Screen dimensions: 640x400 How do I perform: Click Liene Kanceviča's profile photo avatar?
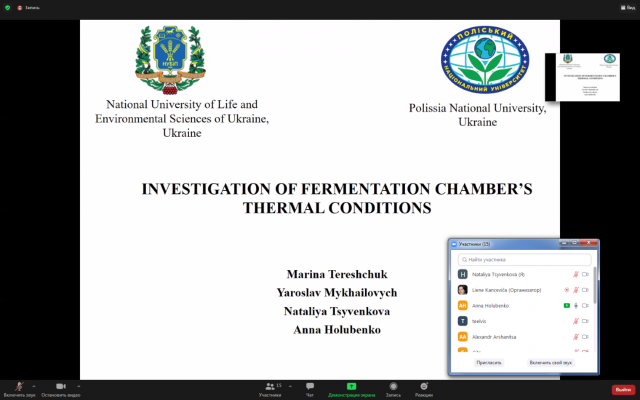462,290
